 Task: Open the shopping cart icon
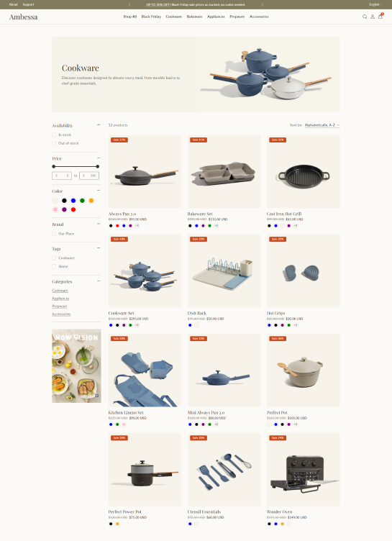[x=380, y=17]
